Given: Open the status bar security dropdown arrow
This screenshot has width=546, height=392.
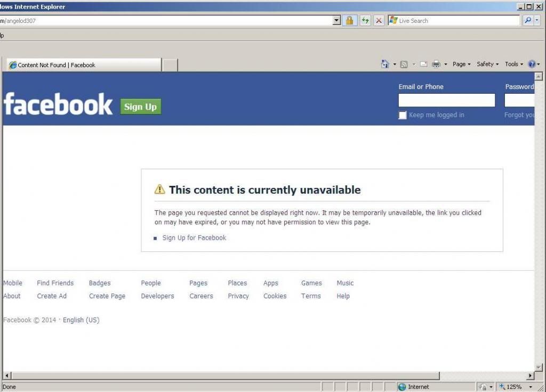Looking at the screenshot, I should pos(491,387).
